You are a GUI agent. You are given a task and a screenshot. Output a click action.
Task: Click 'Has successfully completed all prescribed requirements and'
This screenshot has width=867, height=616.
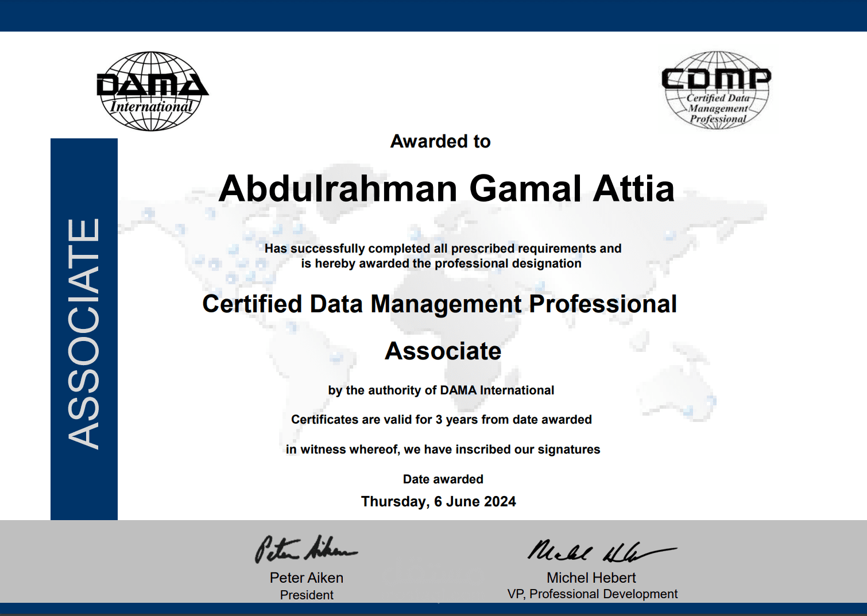(443, 249)
